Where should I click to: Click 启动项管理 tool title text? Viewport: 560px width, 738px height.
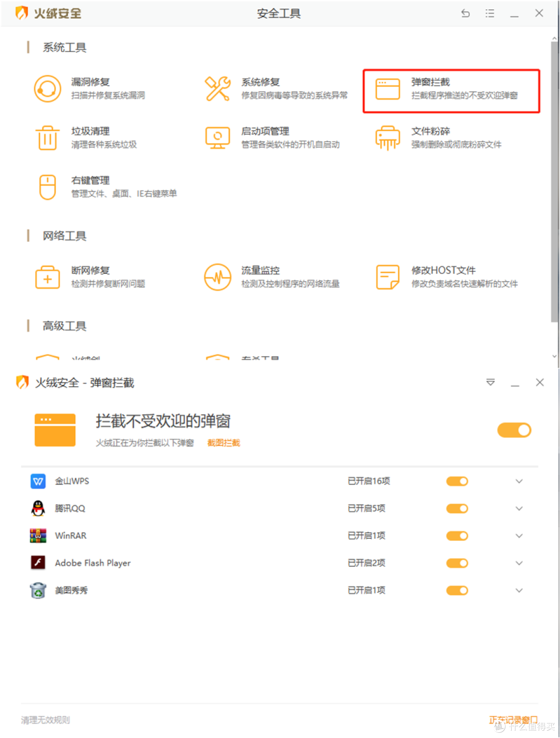[x=265, y=131]
